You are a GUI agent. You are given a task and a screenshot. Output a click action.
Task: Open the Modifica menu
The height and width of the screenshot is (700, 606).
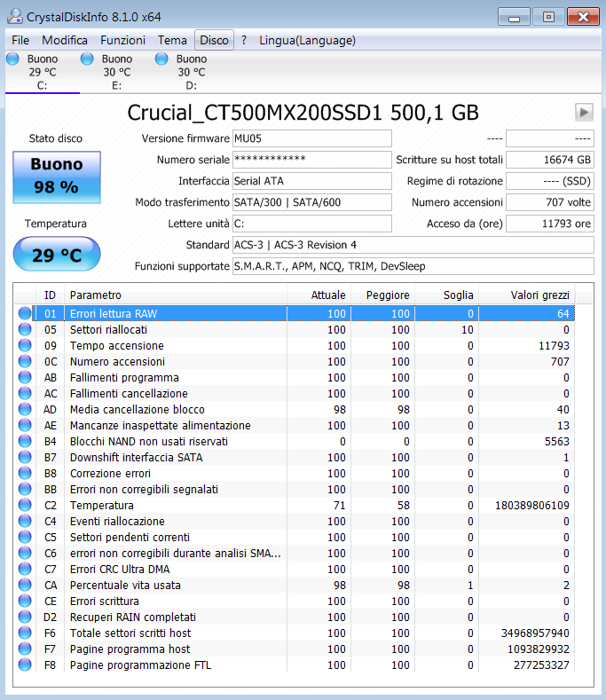click(x=65, y=40)
